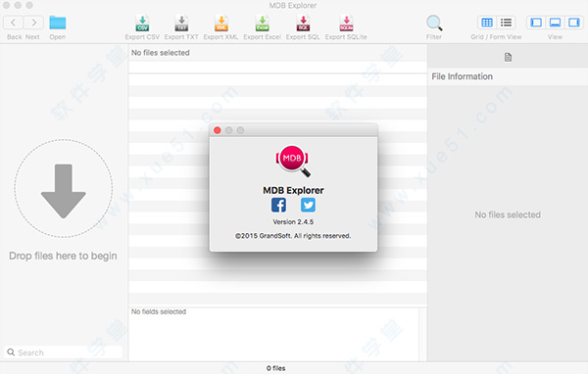Export the table as XML
588x374 pixels.
pyautogui.click(x=220, y=23)
